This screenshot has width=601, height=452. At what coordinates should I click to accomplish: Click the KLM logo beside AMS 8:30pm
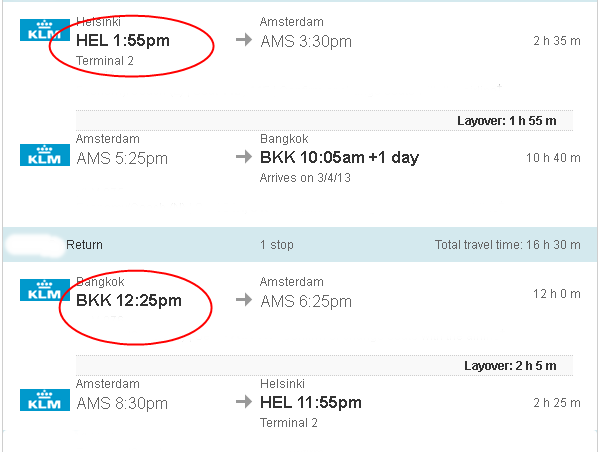[x=45, y=400]
